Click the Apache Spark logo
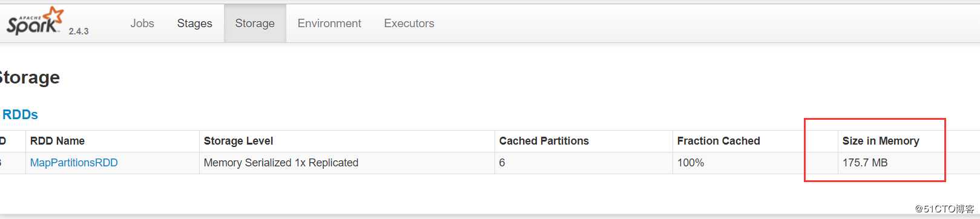Viewport: 980px width, 219px height. click(35, 21)
